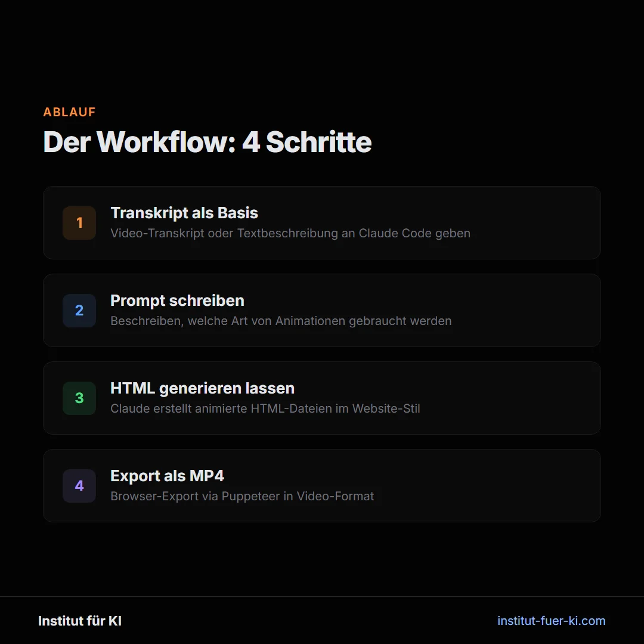Click the footer bar at the bottom
644x644 pixels.
(x=322, y=621)
